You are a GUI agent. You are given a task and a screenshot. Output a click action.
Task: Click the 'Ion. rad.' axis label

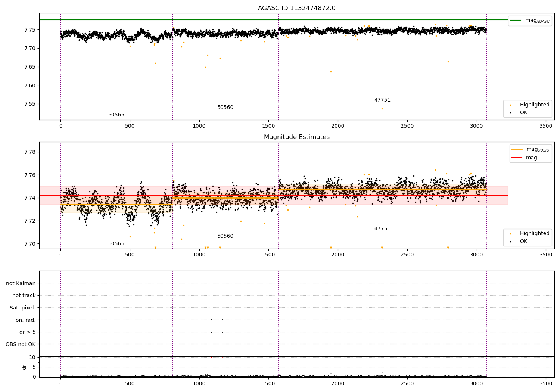click(x=25, y=320)
